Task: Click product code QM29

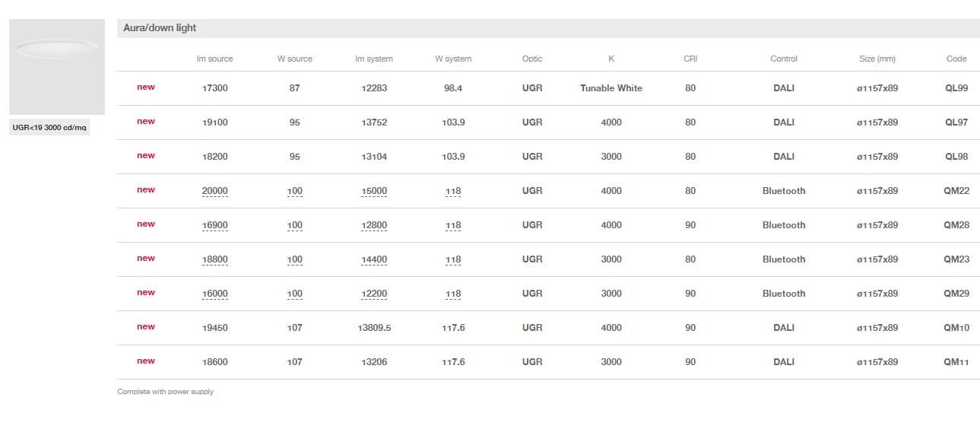Action: tap(956, 294)
